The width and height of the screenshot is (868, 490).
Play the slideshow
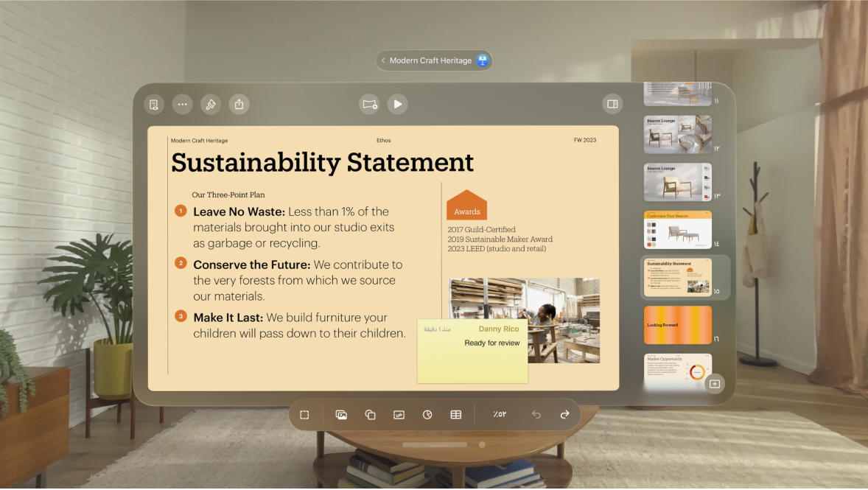tap(398, 105)
